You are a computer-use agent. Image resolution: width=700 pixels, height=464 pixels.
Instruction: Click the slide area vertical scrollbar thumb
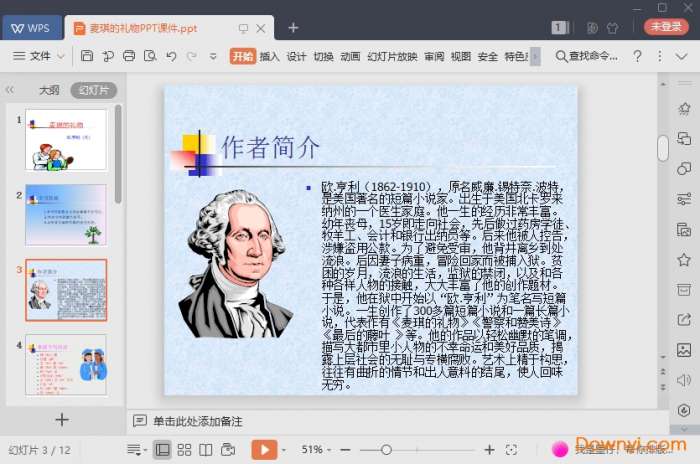[x=663, y=148]
